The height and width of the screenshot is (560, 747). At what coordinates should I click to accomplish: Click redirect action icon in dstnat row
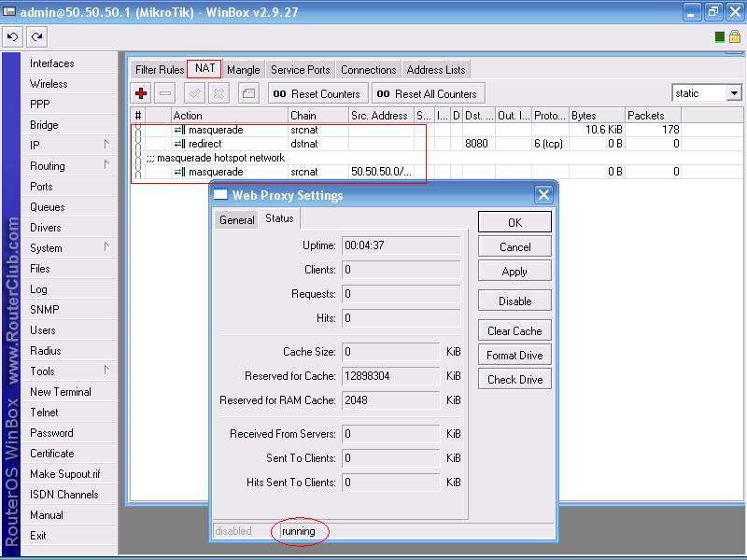pyautogui.click(x=179, y=144)
